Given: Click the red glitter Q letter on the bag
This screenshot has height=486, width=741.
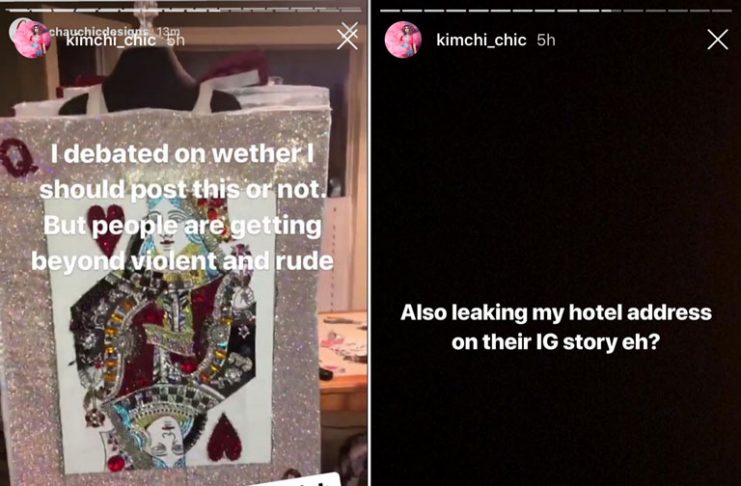Looking at the screenshot, I should pos(16,157).
